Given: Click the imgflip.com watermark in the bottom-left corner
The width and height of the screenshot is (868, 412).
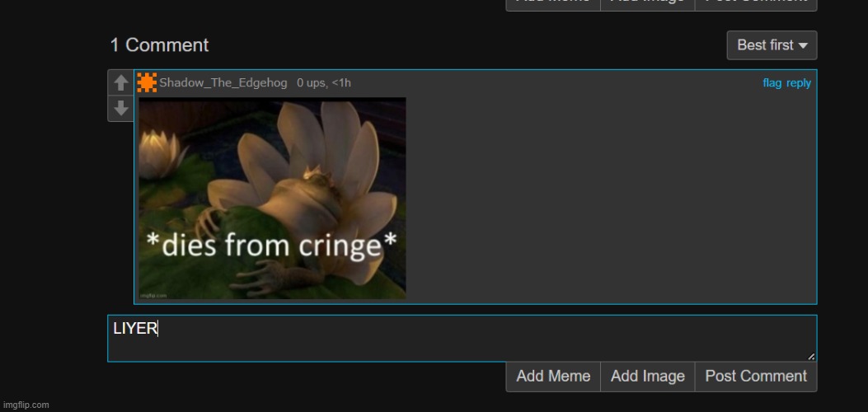Looking at the screenshot, I should (x=26, y=405).
